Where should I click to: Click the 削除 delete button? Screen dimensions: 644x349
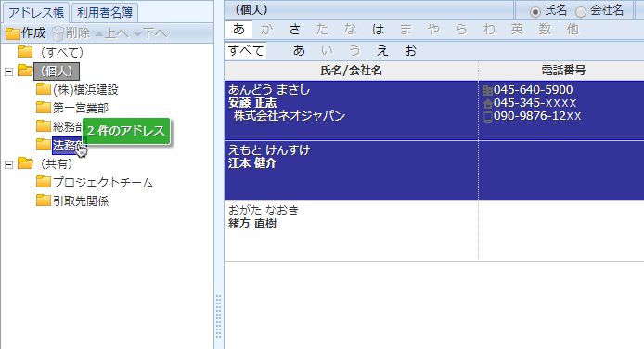click(x=71, y=33)
